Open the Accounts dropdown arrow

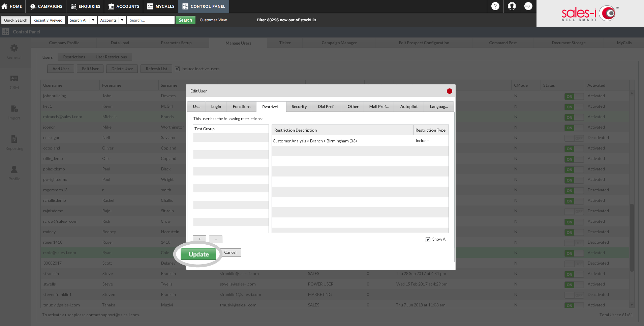coord(122,20)
